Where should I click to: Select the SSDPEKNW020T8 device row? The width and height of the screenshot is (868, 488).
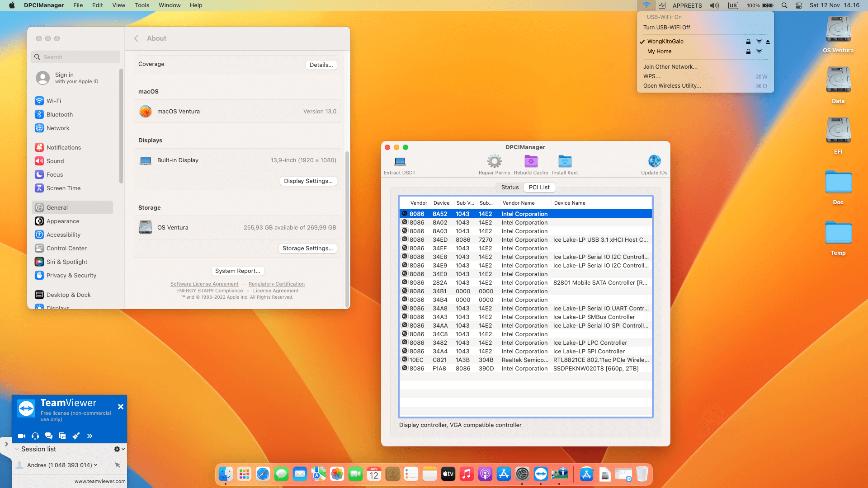tap(525, 369)
